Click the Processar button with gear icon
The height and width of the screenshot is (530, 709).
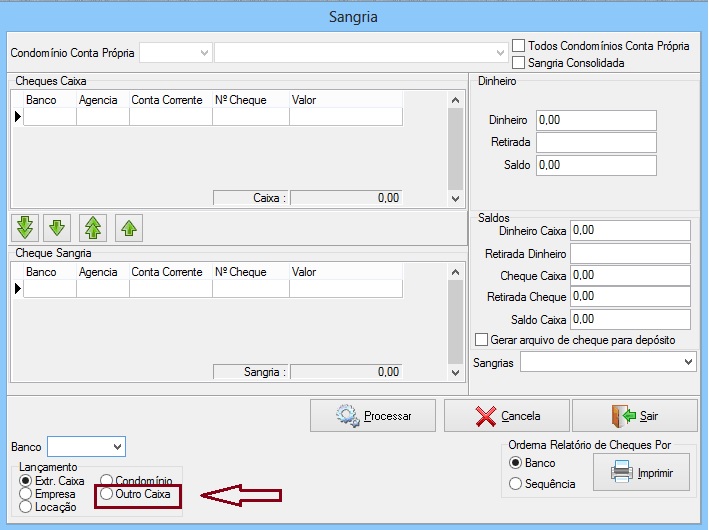click(x=373, y=415)
